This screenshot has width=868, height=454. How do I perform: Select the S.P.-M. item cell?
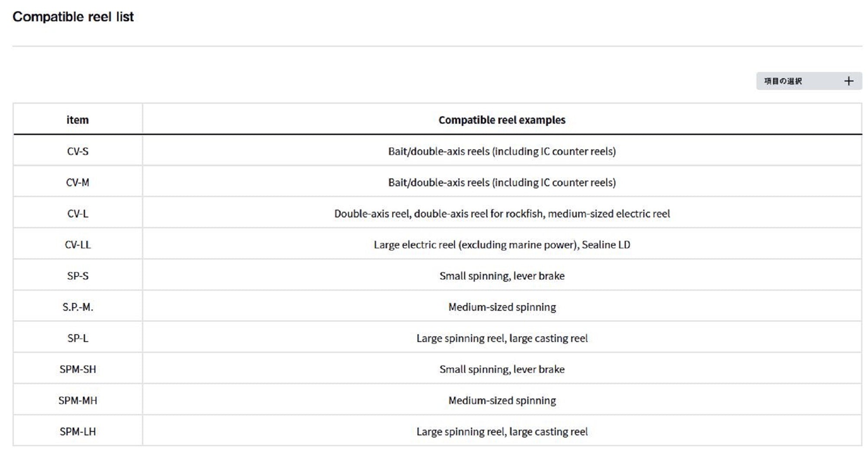78,307
